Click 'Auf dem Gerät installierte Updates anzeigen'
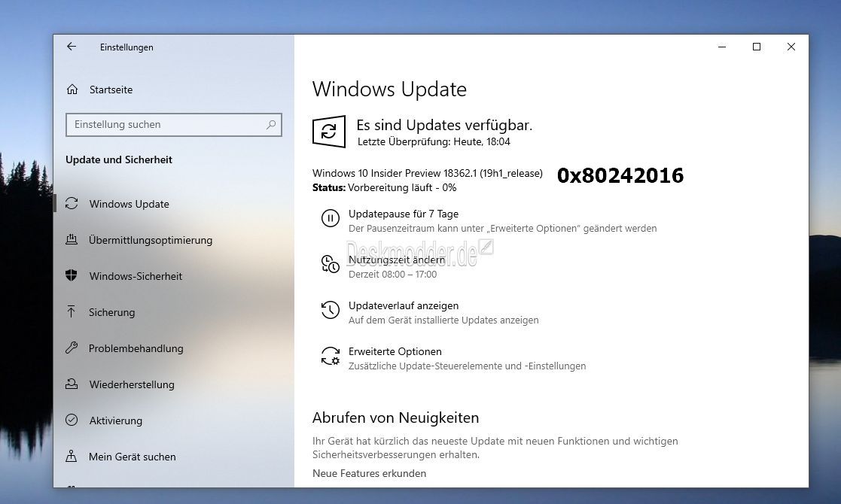The image size is (841, 504). tap(443, 320)
